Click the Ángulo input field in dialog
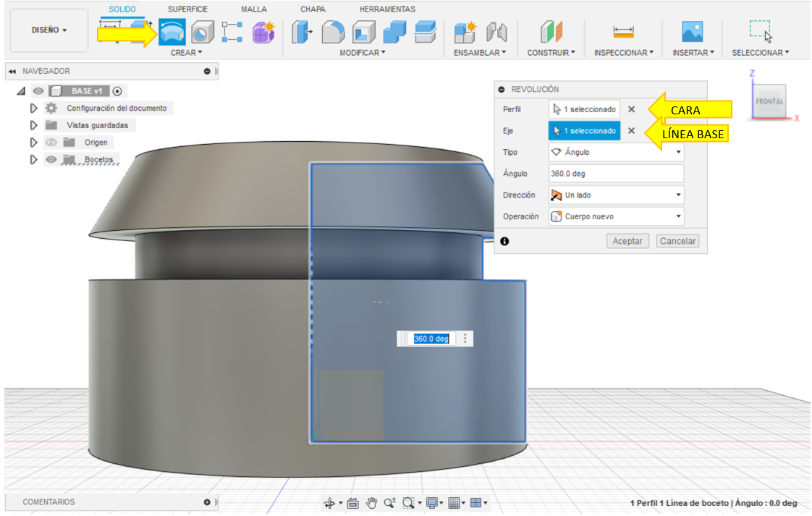Viewport: 812px width, 516px height. point(617,174)
